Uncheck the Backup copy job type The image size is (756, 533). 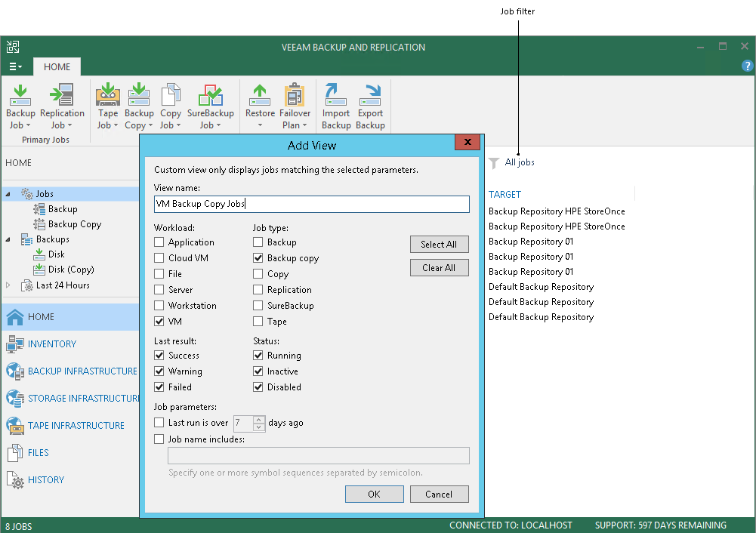coord(258,258)
